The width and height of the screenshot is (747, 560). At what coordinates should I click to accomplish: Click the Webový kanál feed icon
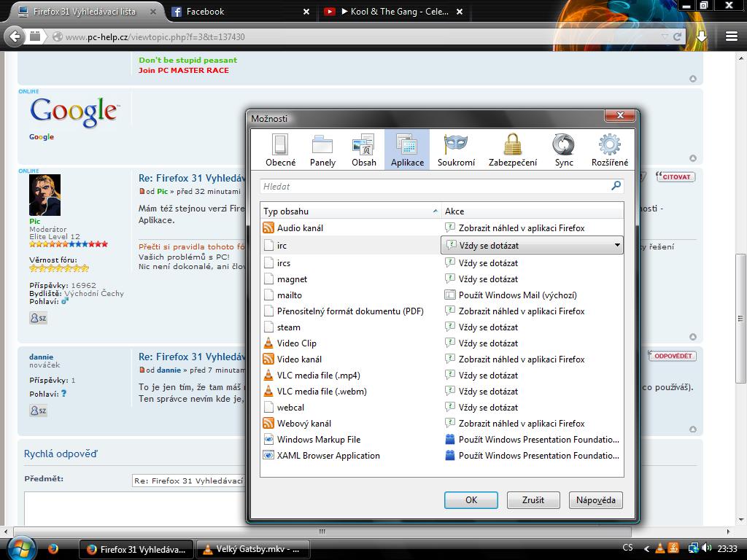pyautogui.click(x=268, y=423)
